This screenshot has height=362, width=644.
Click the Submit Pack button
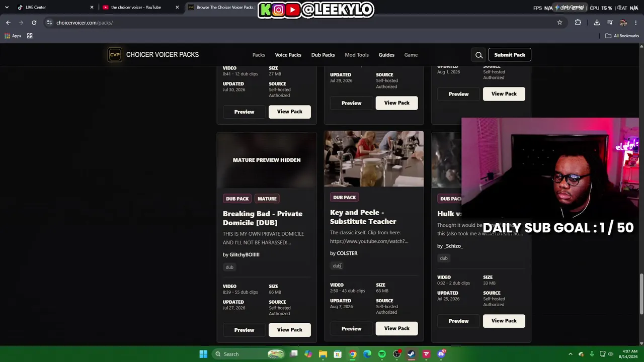[510, 55]
